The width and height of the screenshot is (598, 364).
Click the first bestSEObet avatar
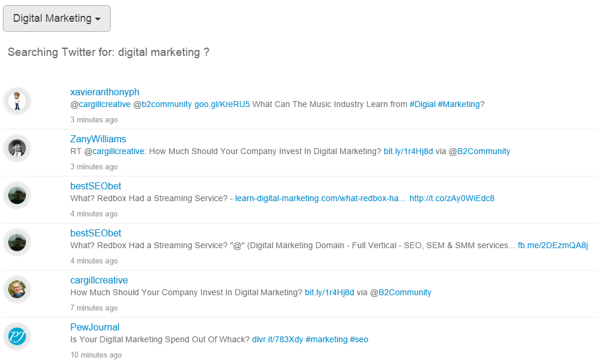pyautogui.click(x=17, y=195)
